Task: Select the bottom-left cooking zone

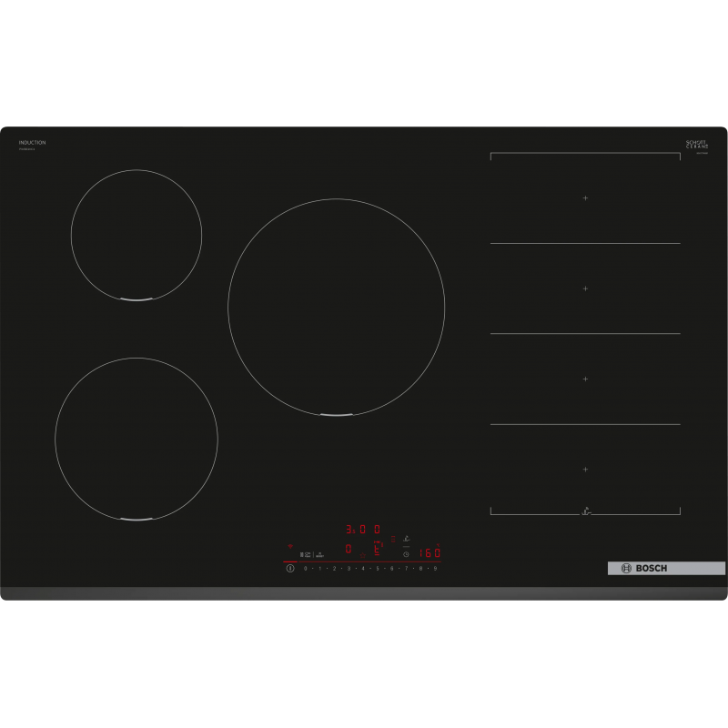Action: [x=136, y=440]
